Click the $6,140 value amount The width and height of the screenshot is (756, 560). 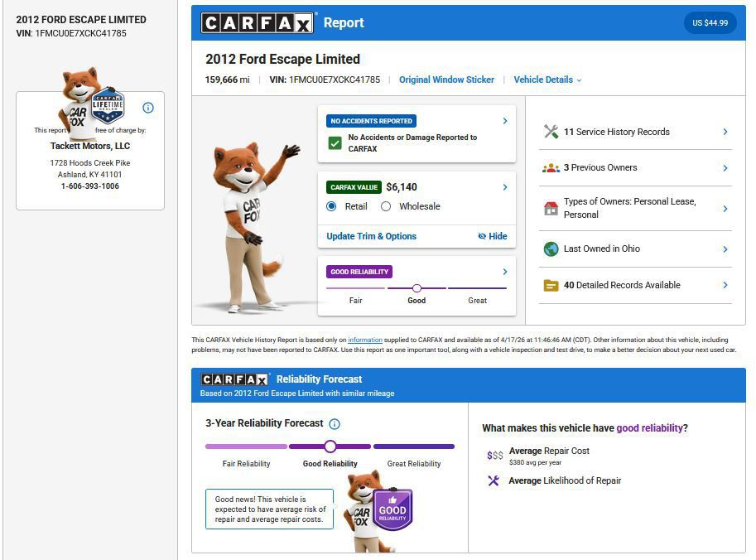click(402, 186)
